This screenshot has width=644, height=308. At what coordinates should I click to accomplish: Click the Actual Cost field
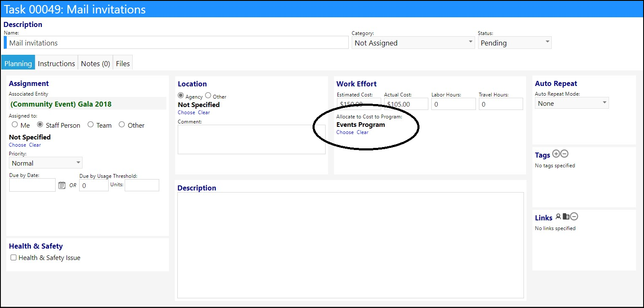[406, 104]
